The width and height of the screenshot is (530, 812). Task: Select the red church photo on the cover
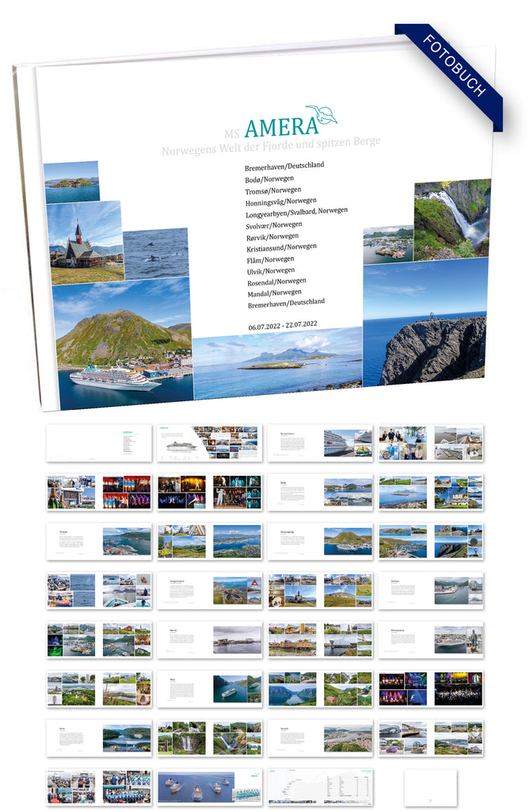coord(86,243)
